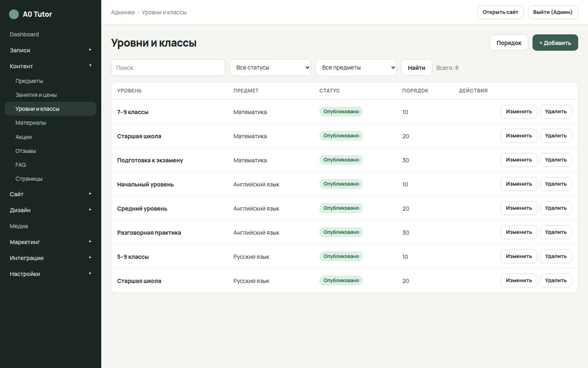Click the A0 Tutor logo circle
Image resolution: width=588 pixels, height=368 pixels.
coord(14,14)
